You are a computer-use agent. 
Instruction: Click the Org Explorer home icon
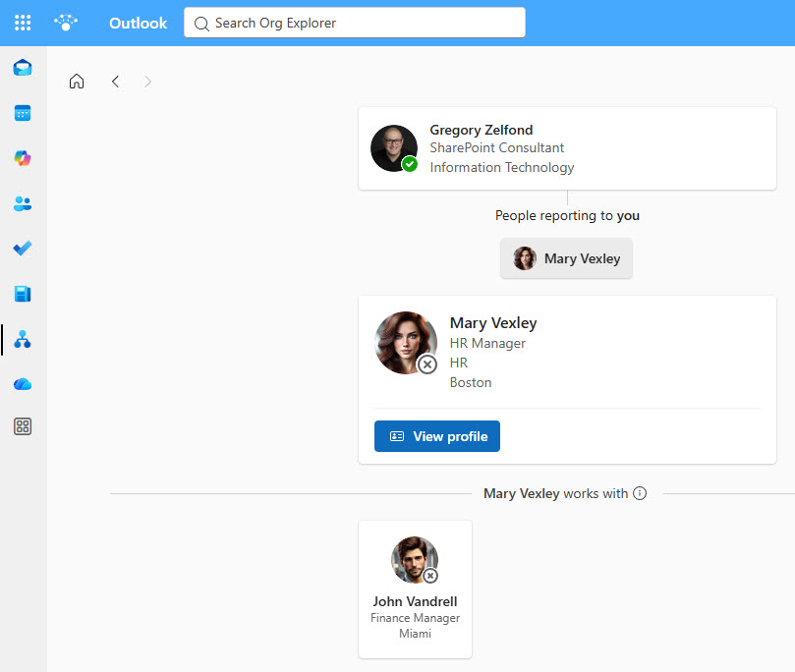pos(77,82)
